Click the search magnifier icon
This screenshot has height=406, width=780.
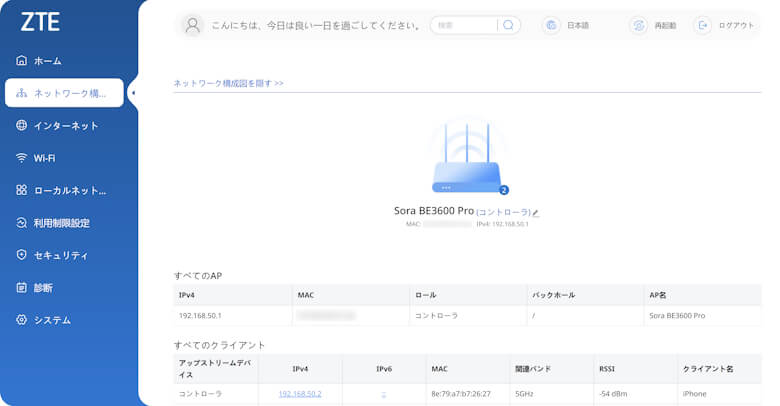click(508, 25)
